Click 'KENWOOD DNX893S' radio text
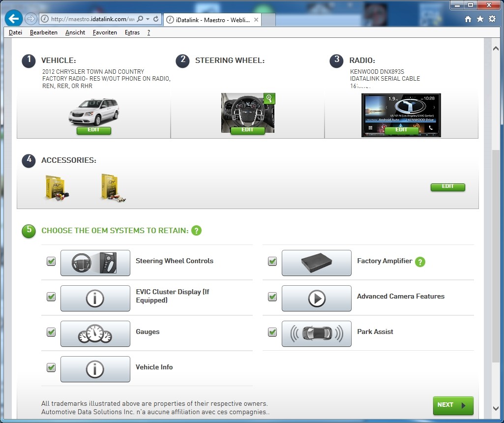 point(377,72)
